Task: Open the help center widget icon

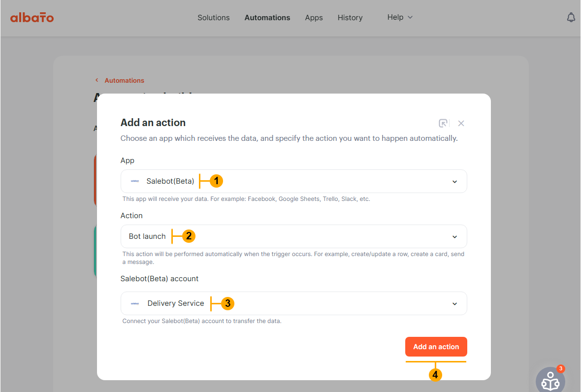Action: pos(550,381)
